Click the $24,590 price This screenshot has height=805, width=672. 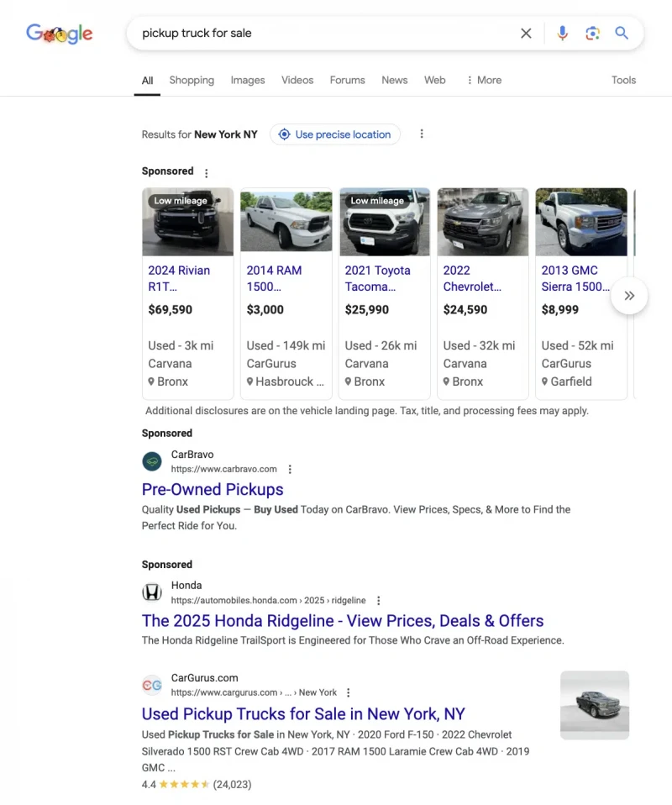pos(465,309)
